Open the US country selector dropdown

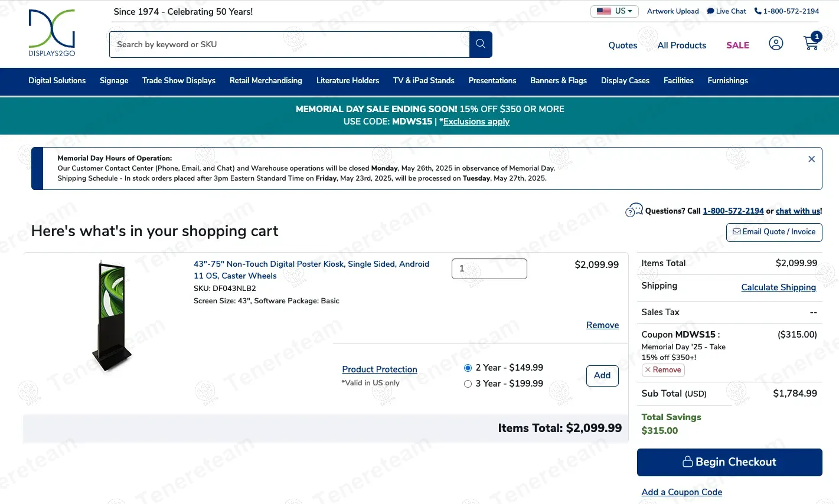pyautogui.click(x=615, y=11)
